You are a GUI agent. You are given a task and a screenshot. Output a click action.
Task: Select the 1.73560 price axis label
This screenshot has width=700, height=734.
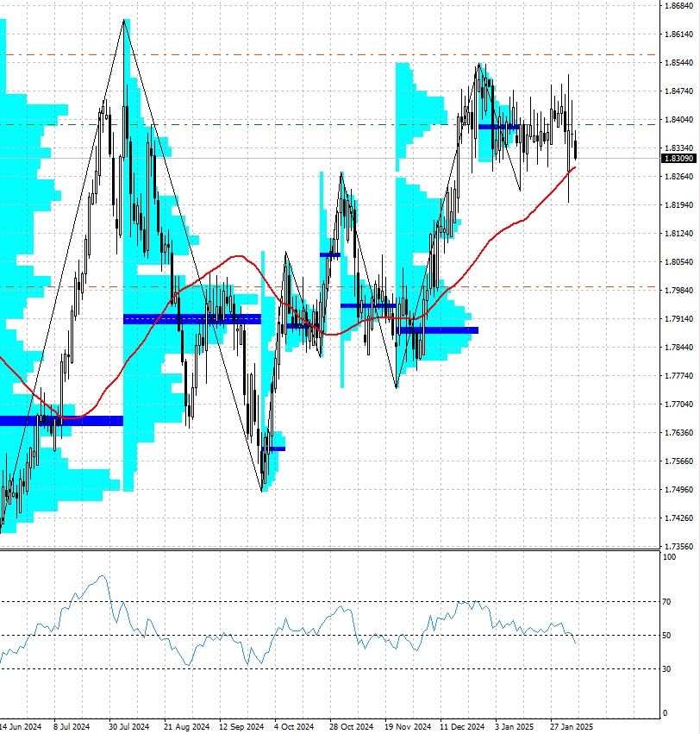coord(678,546)
